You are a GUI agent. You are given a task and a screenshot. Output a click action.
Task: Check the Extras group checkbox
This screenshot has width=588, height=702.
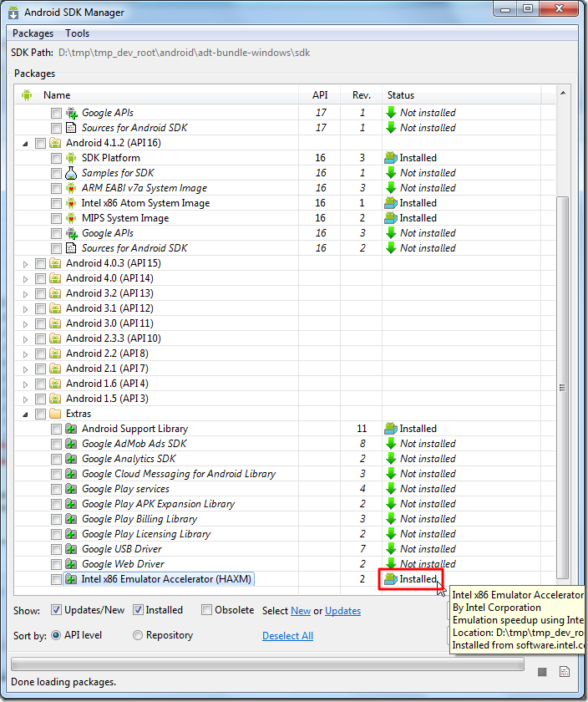point(40,415)
